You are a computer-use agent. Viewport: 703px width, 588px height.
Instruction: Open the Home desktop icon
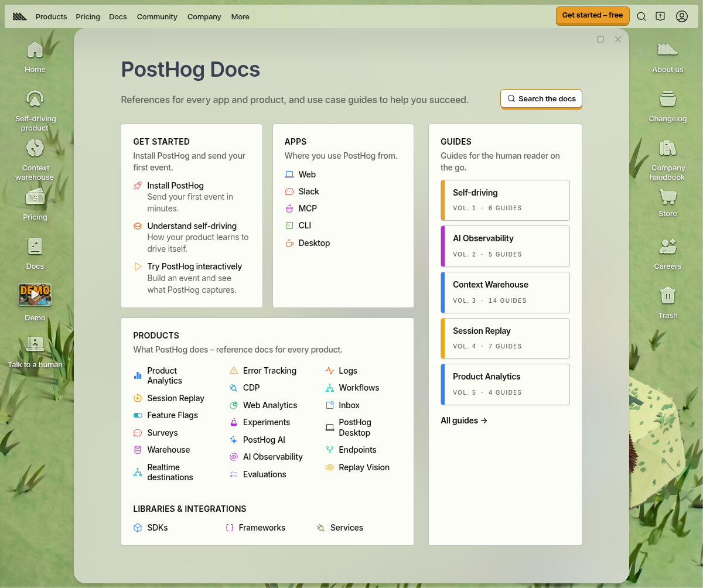pos(35,57)
